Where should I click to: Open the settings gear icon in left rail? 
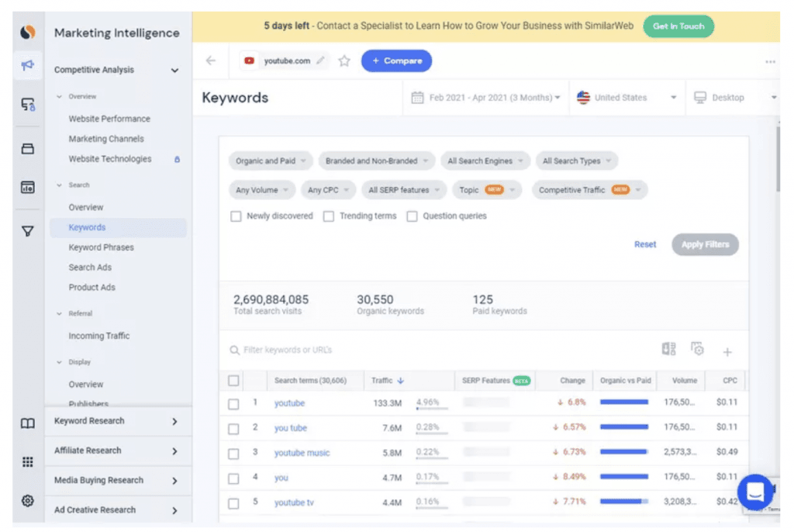[x=28, y=500]
